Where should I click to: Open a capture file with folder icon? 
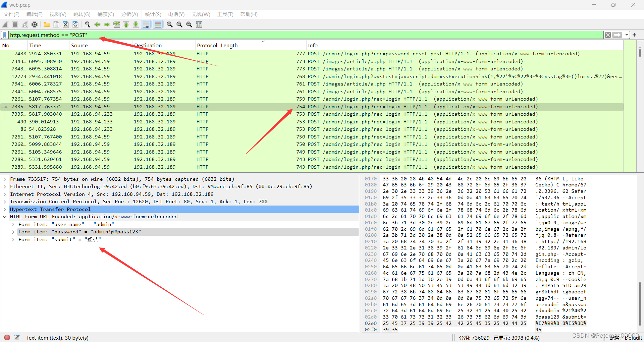47,24
